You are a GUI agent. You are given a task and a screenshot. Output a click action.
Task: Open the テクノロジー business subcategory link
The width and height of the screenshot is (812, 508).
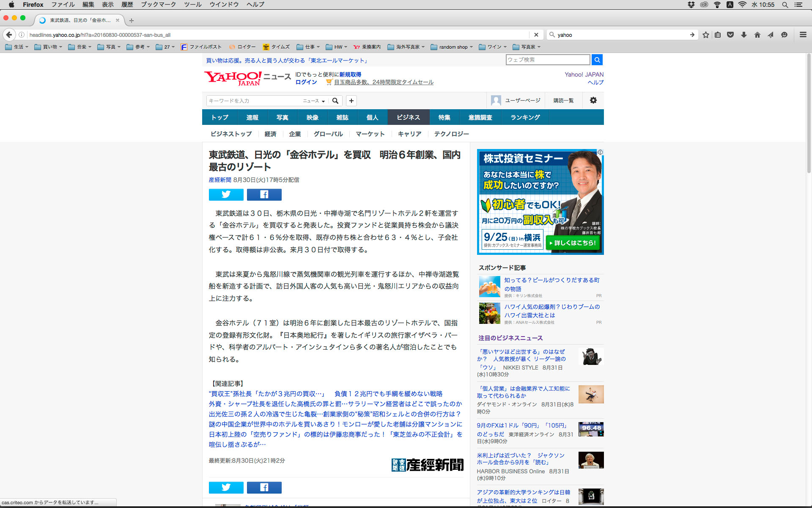[x=451, y=134]
